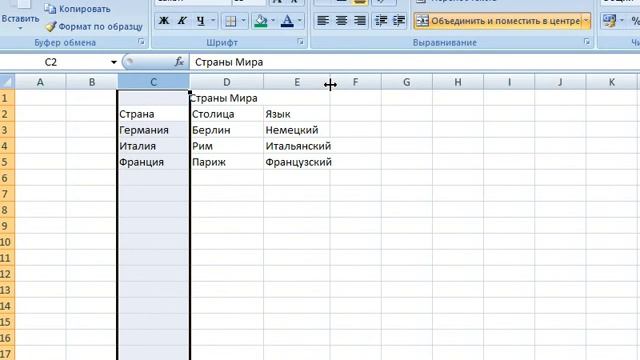Click cell Германия
640x360 pixels.
tap(153, 130)
